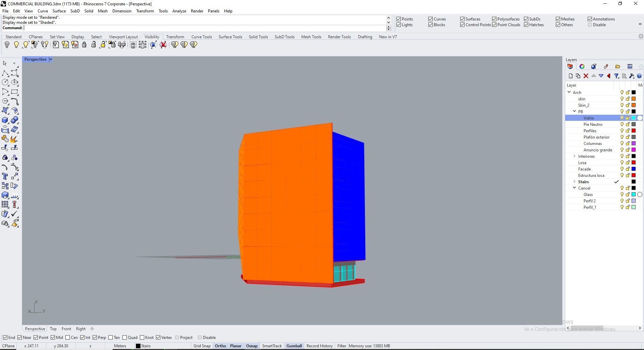Viewport: 644px width, 350px height.
Task: Move the layer down with the blue triangle
Action: pyautogui.click(x=601, y=76)
